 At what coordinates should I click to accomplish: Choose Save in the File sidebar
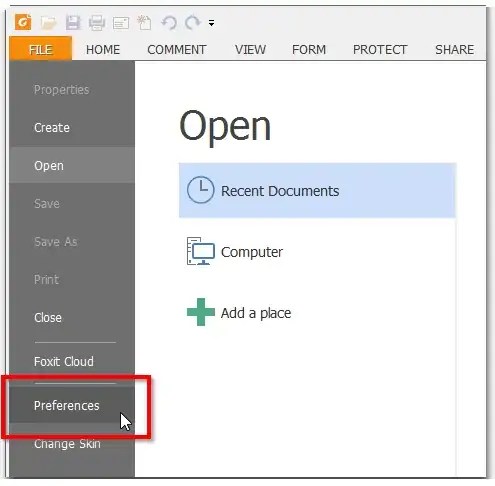(72, 204)
